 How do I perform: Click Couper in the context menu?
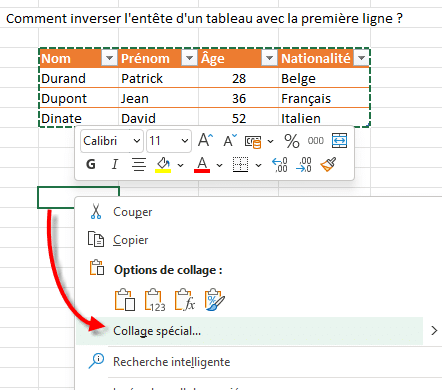(132, 212)
